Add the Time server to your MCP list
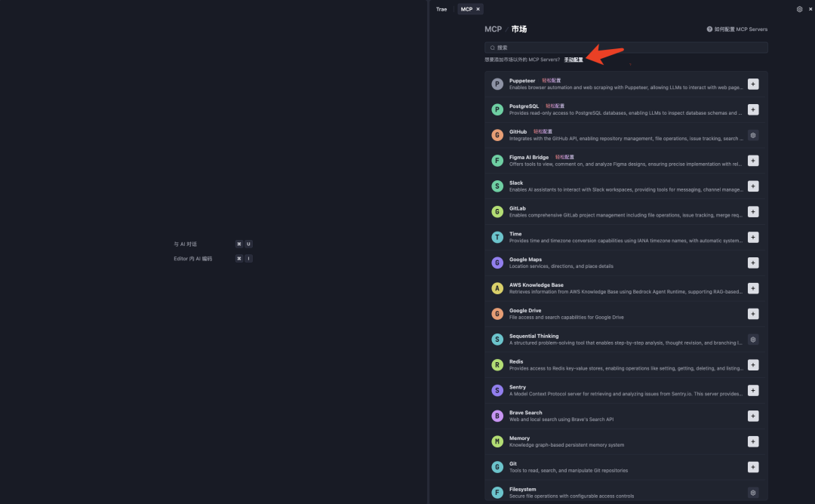The image size is (815, 504). click(752, 237)
